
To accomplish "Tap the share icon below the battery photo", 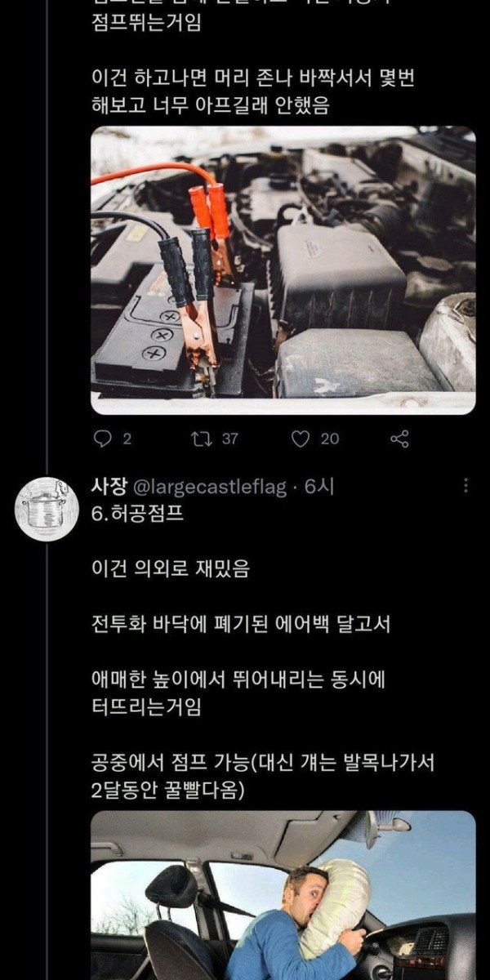I will [x=399, y=439].
